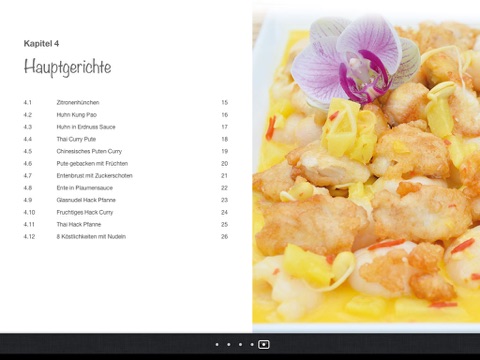
Task: Jump to first chapter page dot
Action: 217,344
